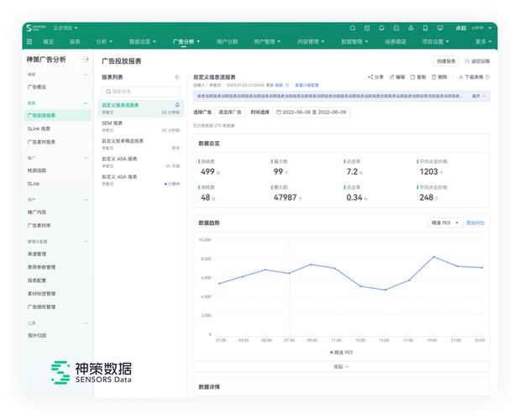The image size is (520, 420).
Task: Click the bell icon on 自定义信息流报表 row
Action: tap(177, 105)
